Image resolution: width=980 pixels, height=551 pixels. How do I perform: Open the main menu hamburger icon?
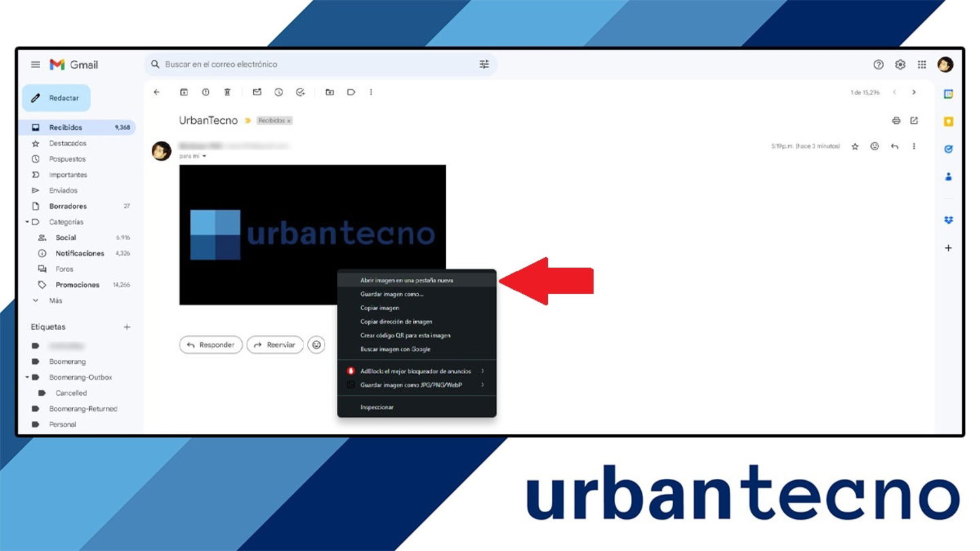coord(35,65)
